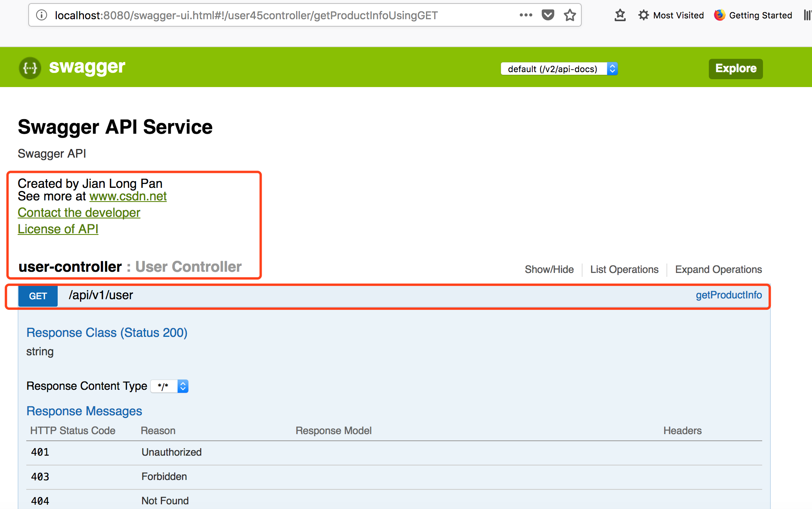Click the Response Model column header
This screenshot has width=812, height=509.
tap(333, 431)
